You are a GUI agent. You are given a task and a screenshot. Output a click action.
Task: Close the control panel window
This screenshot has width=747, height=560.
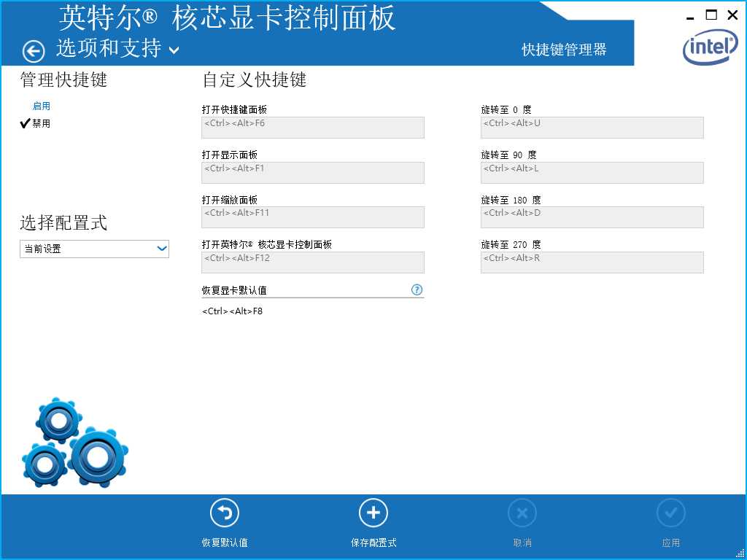pos(732,15)
